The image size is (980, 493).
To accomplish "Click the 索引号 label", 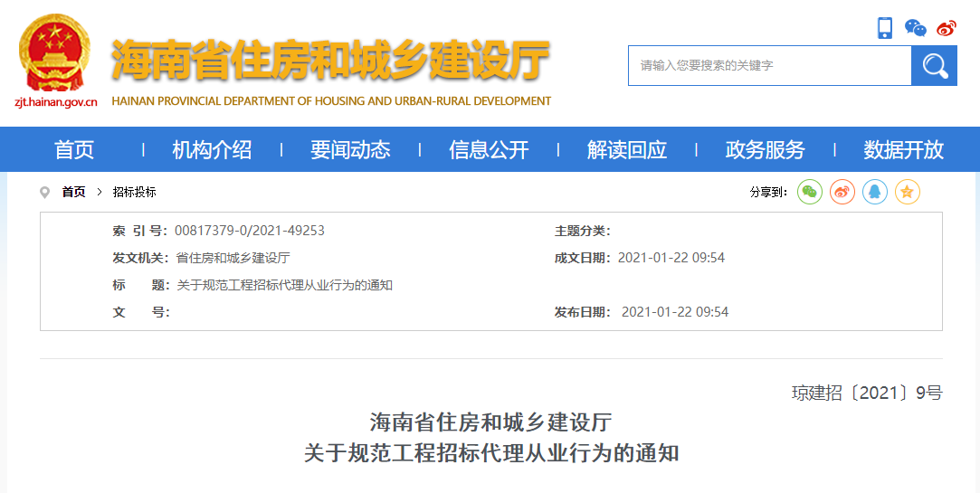I will 140,232.
